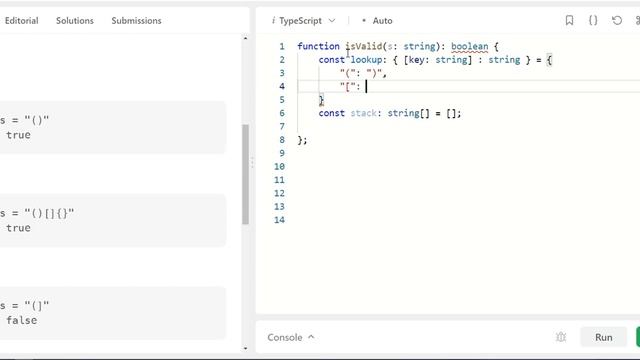Click the underlined "boolean" return type
The height and width of the screenshot is (360, 640).
(469, 47)
